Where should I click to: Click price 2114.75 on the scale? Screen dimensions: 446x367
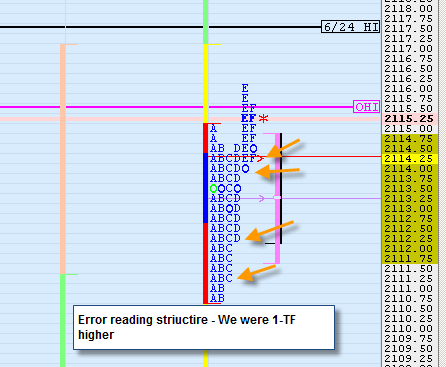[409, 139]
